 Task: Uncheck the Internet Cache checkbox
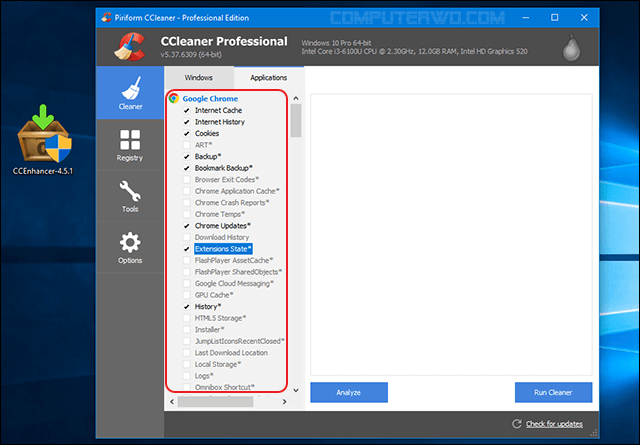(x=187, y=110)
